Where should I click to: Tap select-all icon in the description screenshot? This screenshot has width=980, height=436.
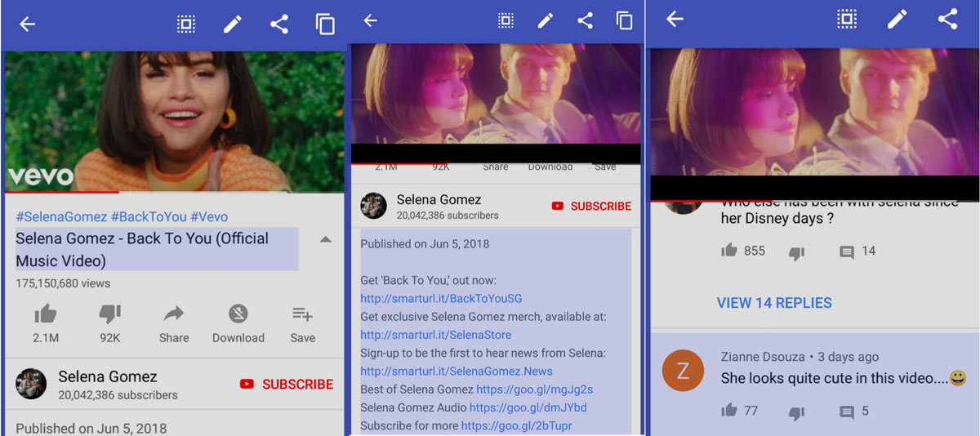click(506, 21)
